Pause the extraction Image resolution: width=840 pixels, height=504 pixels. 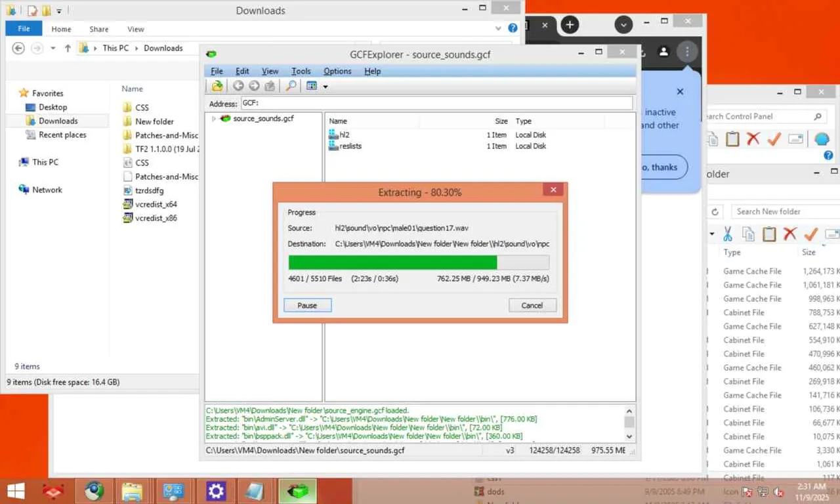tap(307, 305)
